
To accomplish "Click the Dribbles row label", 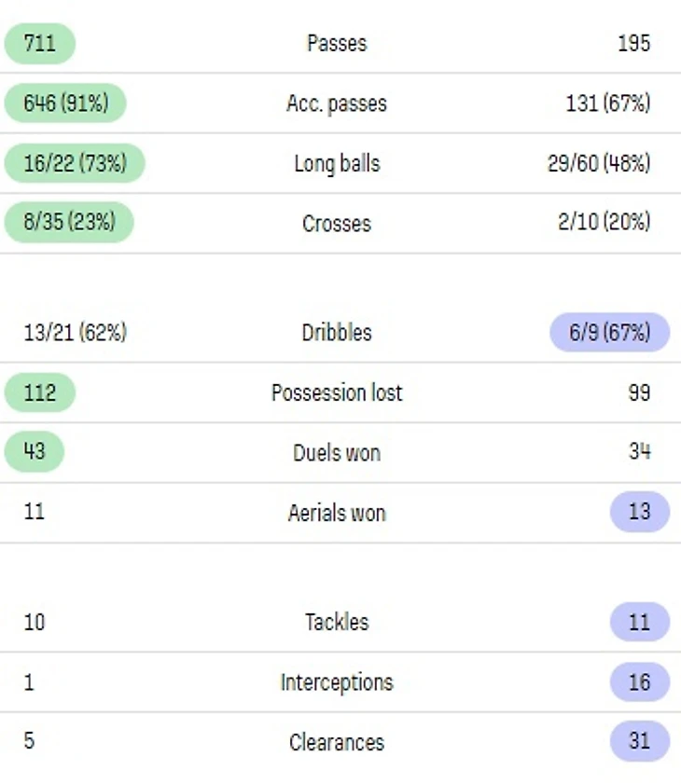I will 337,333.
